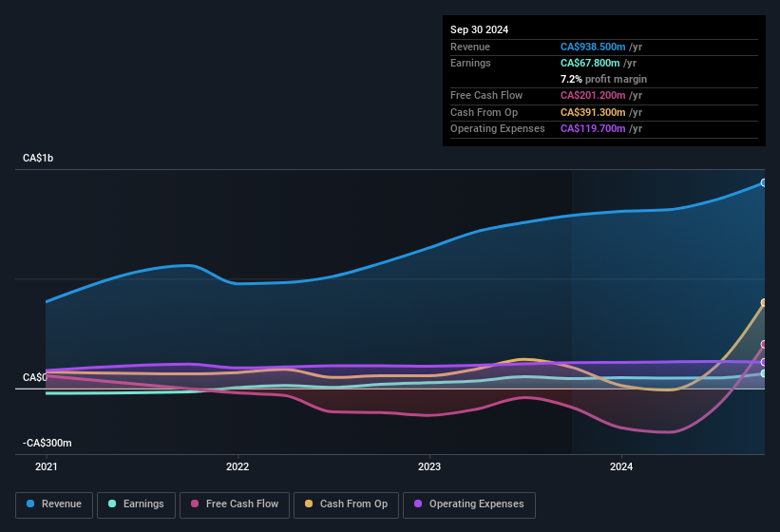Viewport: 780px width, 532px height.
Task: Toggle the Earnings legend button
Action: 136,504
